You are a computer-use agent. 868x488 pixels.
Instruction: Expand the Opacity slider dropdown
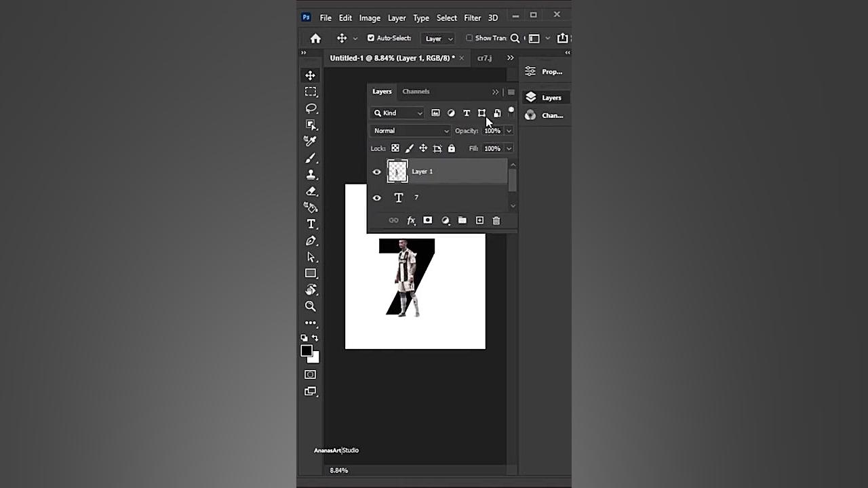tap(509, 131)
